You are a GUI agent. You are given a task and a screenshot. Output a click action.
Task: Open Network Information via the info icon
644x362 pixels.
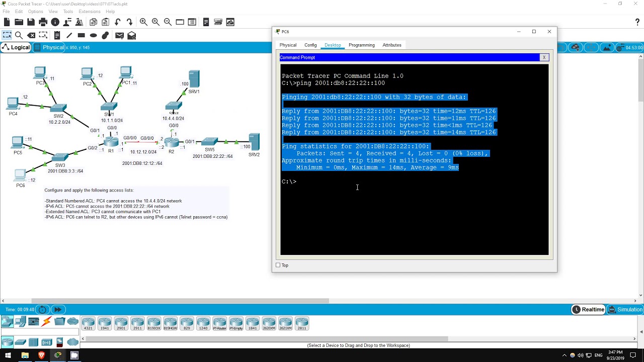[x=55, y=22]
